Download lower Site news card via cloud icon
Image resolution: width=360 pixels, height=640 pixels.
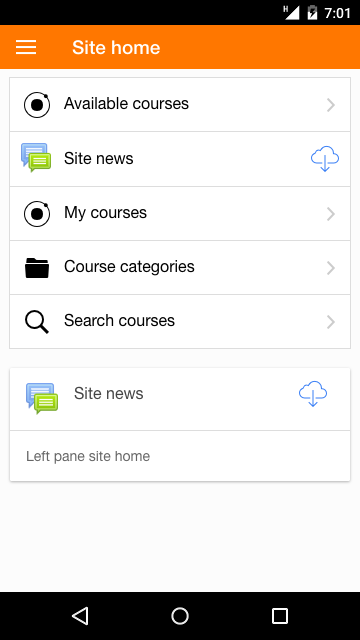[313, 394]
